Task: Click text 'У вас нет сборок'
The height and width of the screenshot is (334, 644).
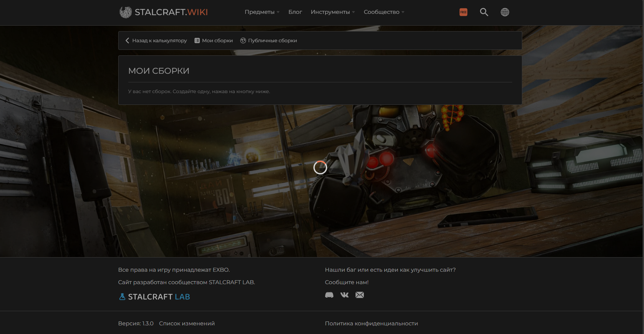Action: coord(149,91)
